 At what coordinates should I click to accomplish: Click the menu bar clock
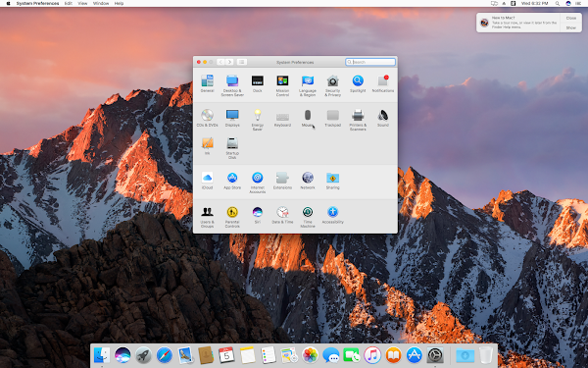click(534, 3)
